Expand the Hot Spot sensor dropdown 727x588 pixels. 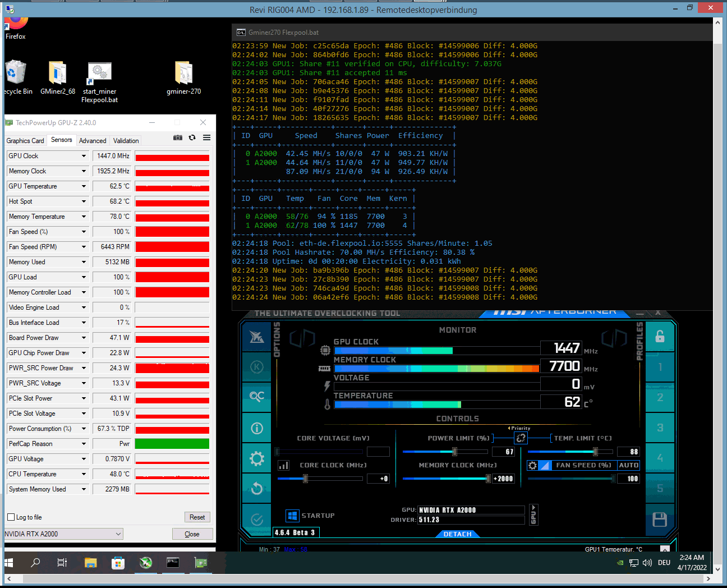coord(84,201)
